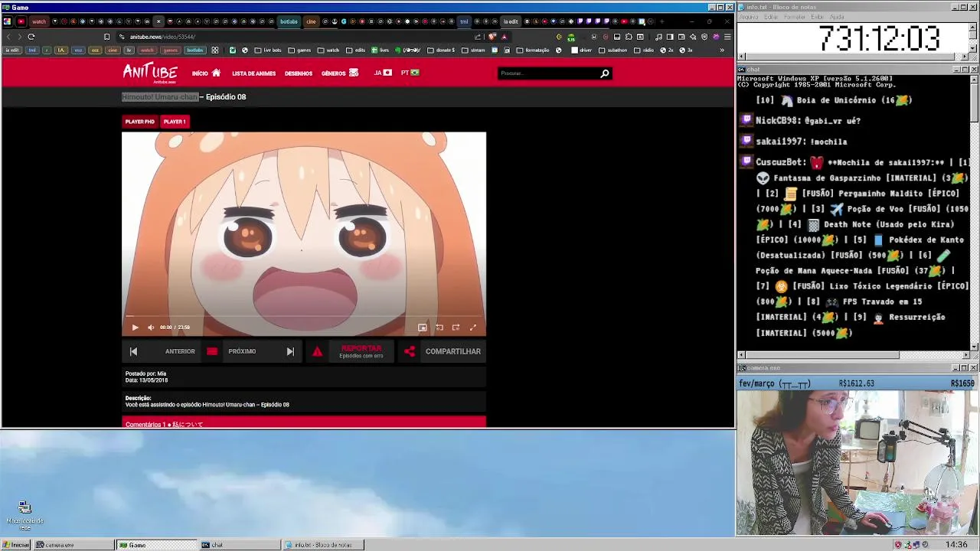Open the 'edits' bookmark folder
This screenshot has height=551, width=980.
[x=356, y=51]
